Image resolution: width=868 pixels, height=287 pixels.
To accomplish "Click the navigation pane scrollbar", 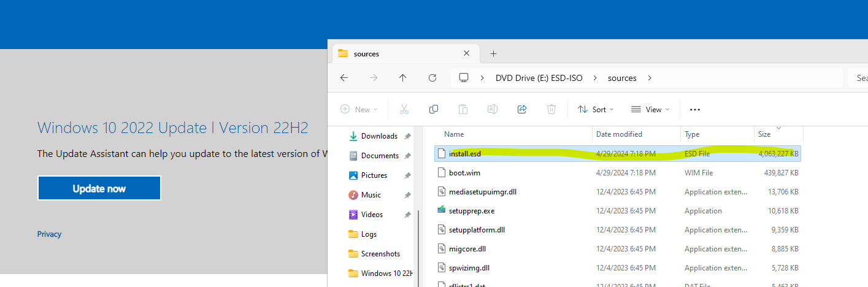I will (x=418, y=248).
